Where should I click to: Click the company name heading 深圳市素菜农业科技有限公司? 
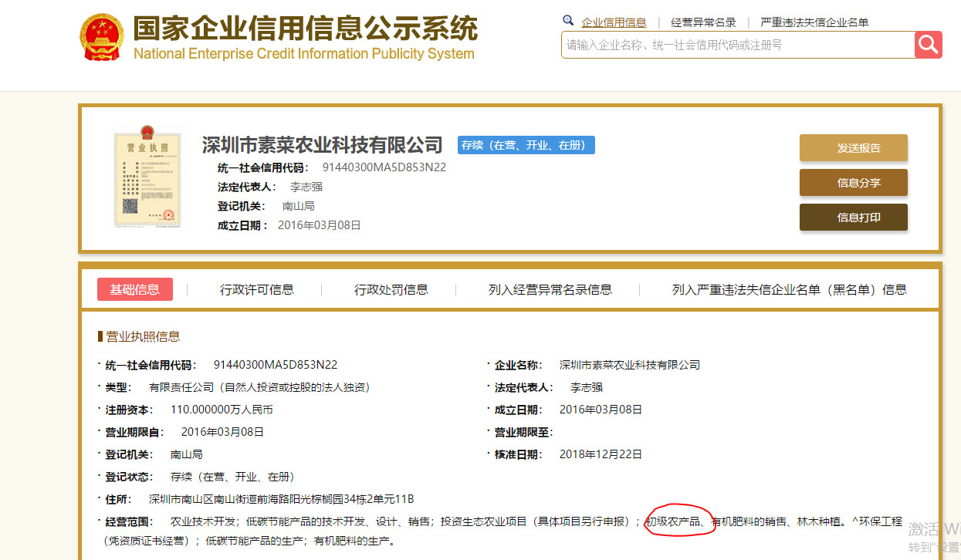coord(323,145)
